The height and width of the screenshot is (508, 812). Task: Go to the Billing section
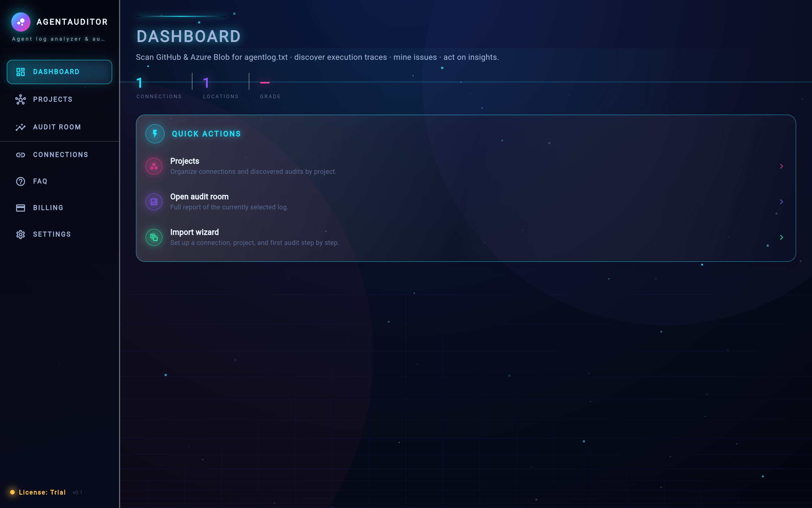(x=59, y=208)
